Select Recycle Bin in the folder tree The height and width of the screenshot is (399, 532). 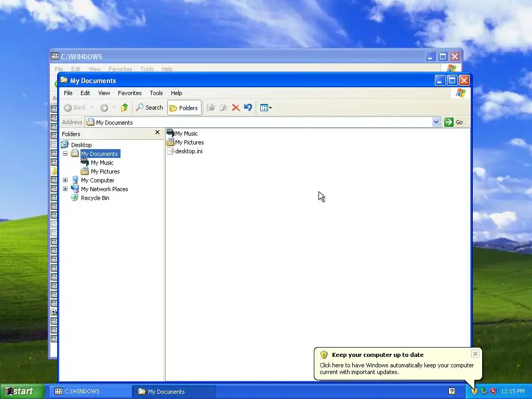tap(95, 198)
